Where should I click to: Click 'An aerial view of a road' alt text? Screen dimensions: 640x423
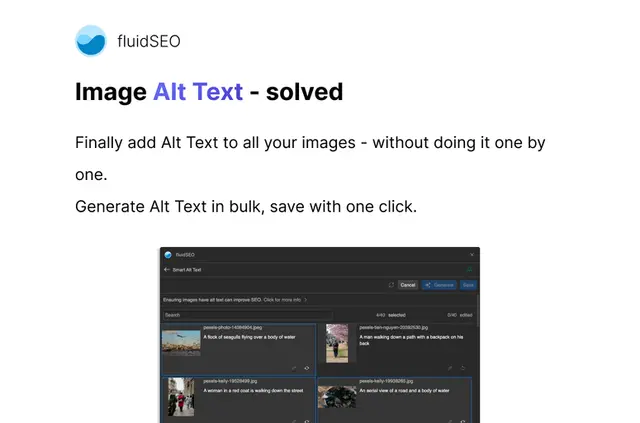(404, 391)
